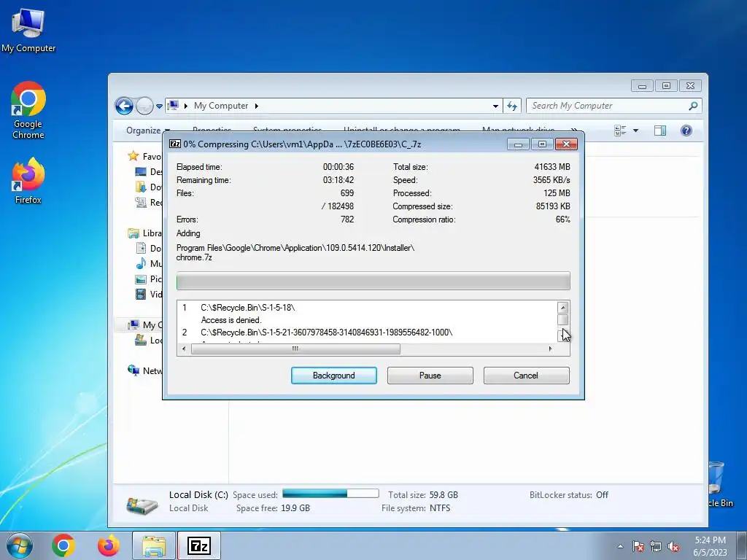Image resolution: width=747 pixels, height=560 pixels.
Task: Toggle the preview pane icon
Action: pos(659,131)
